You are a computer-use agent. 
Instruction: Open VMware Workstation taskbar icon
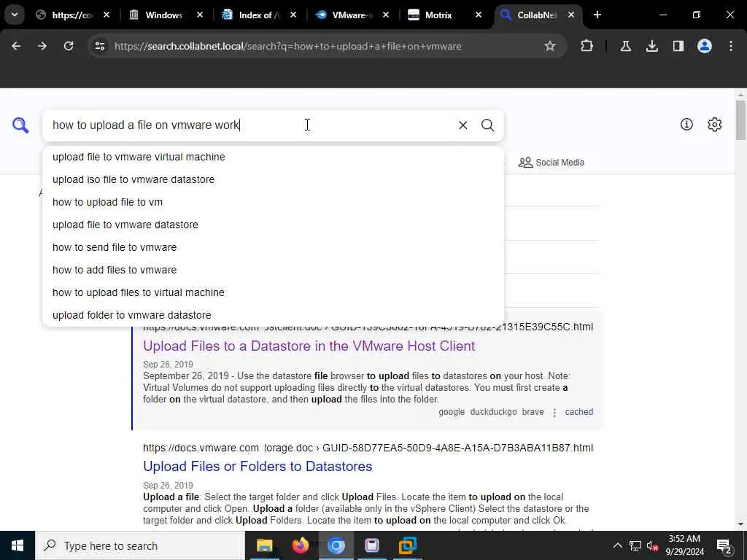tap(408, 545)
